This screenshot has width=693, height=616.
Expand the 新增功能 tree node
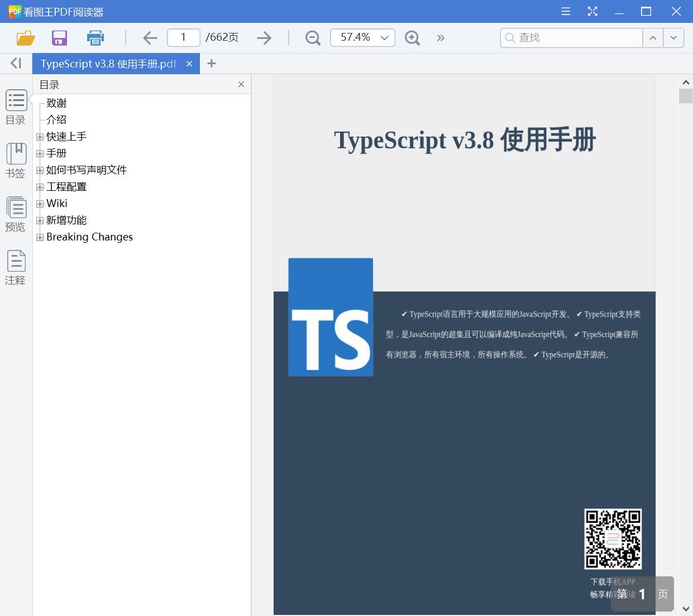[x=40, y=220]
